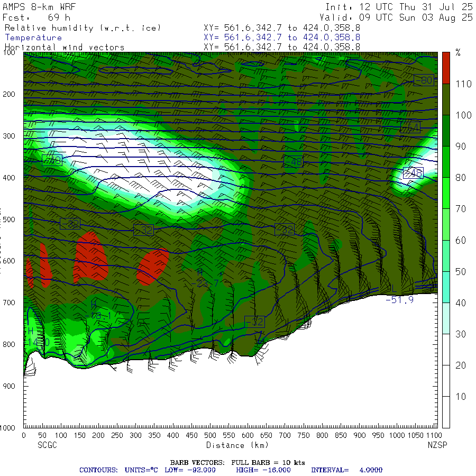Click the '-64' temperature contour label
The height and width of the screenshot is (476, 476).
tap(410, 127)
